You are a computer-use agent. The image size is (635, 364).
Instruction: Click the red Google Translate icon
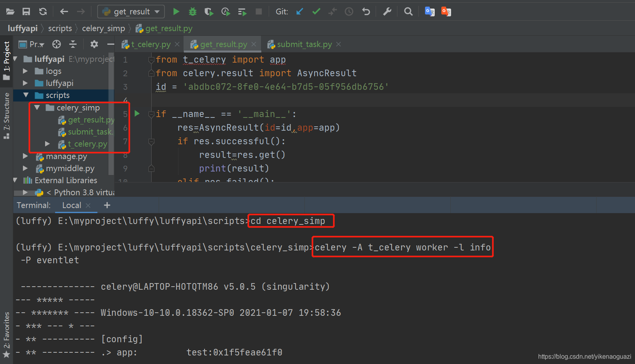click(x=446, y=12)
